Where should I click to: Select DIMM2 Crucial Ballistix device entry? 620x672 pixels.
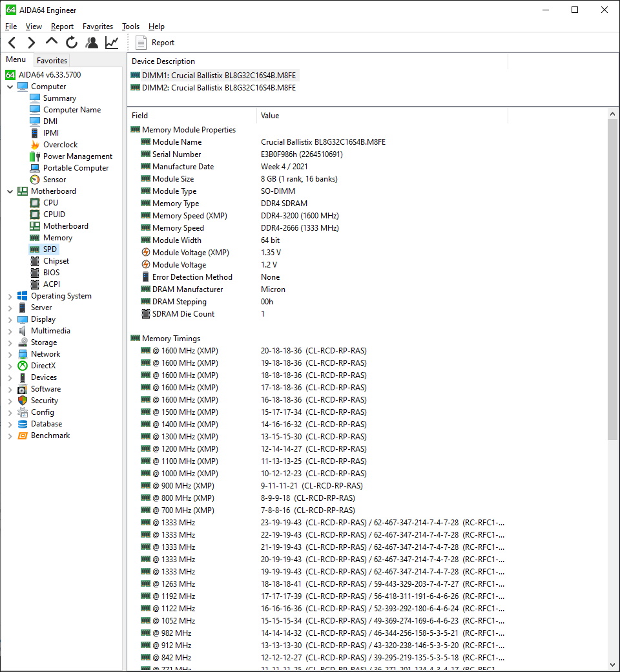tap(213, 88)
